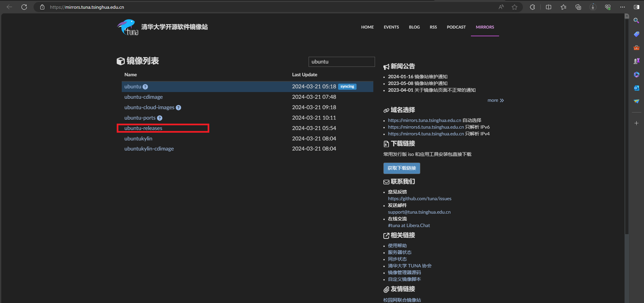644x303 pixels.
Task: Click the browser back arrow
Action: point(9,7)
